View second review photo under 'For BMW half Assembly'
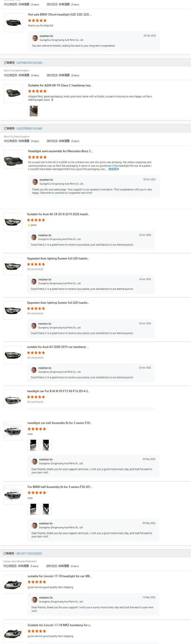Image resolution: width=191 pixels, height=644 pixels. click(46, 509)
